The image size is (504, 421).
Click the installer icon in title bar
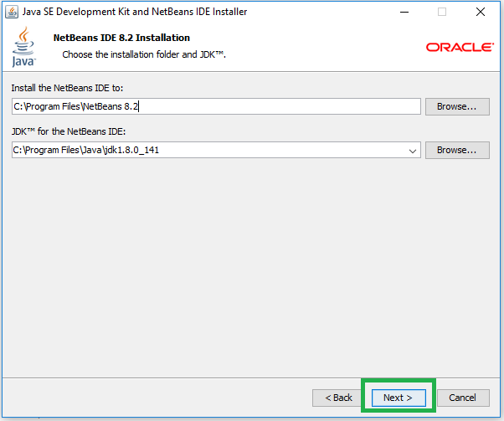(12, 13)
